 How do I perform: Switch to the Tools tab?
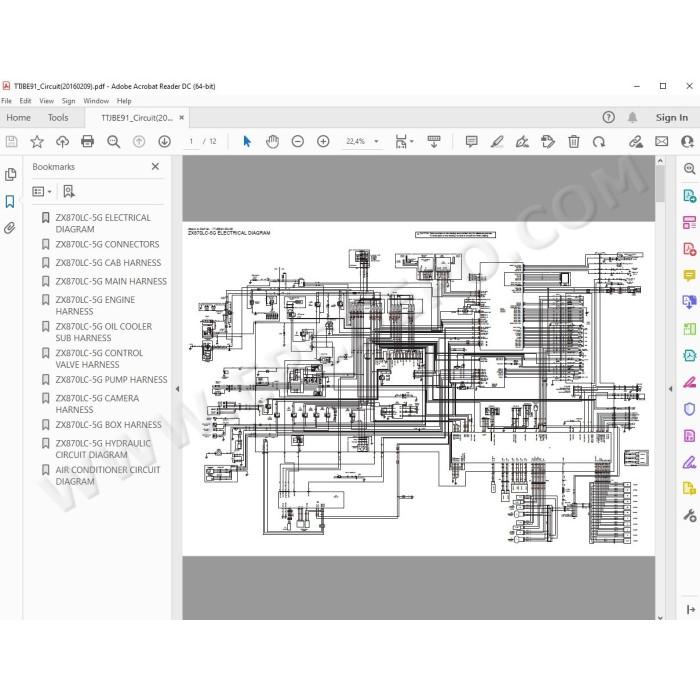pos(58,118)
